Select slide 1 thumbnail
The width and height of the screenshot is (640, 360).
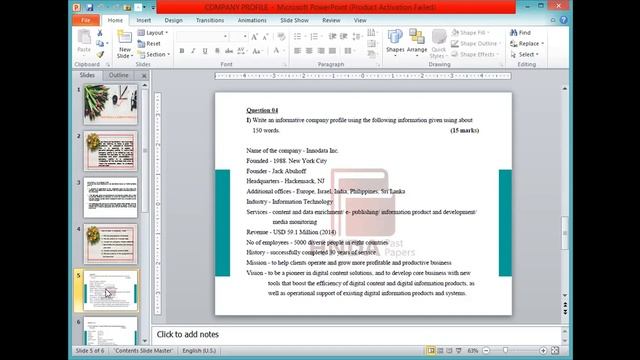tap(111, 104)
